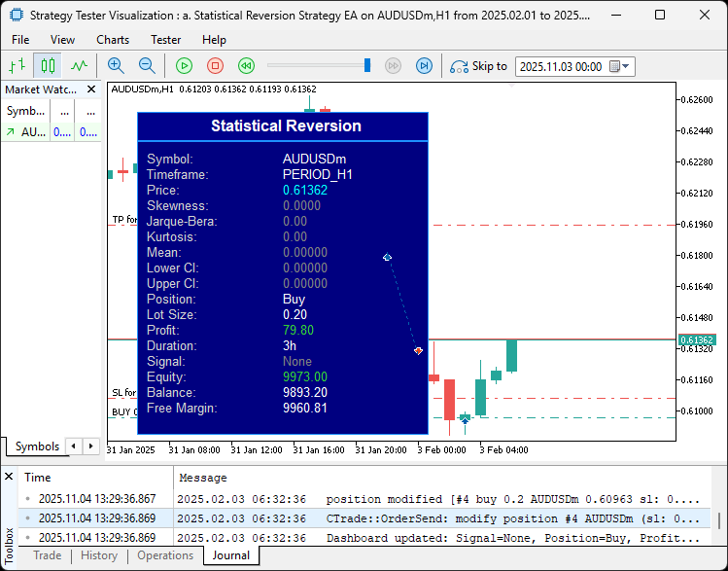Switch to the Trade tab

tap(48, 555)
